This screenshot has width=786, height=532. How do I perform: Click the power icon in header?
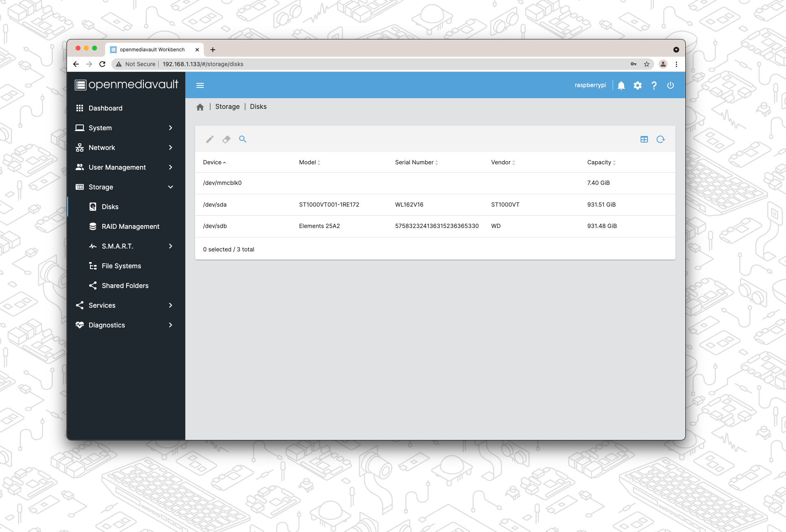(670, 85)
